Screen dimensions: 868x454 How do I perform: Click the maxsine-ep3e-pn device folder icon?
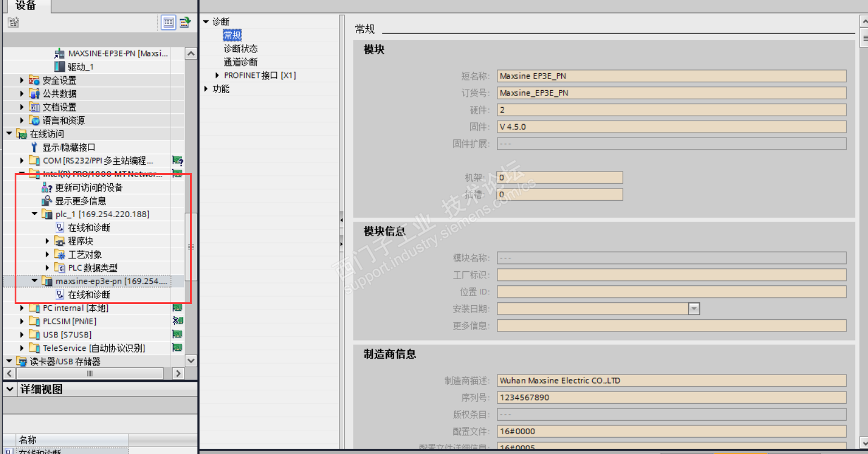[47, 281]
